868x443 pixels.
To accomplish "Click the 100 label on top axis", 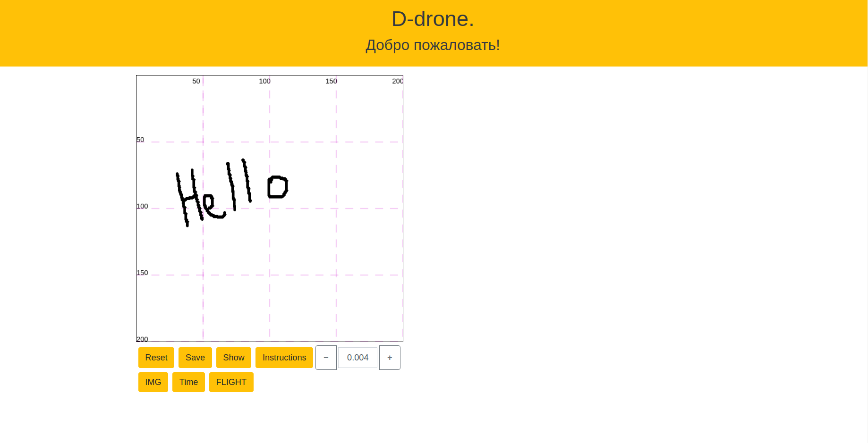I will (264, 81).
